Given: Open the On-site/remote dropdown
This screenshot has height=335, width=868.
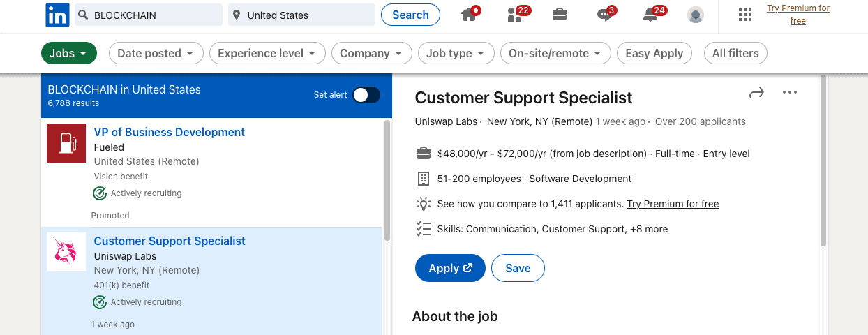Looking at the screenshot, I should [555, 53].
